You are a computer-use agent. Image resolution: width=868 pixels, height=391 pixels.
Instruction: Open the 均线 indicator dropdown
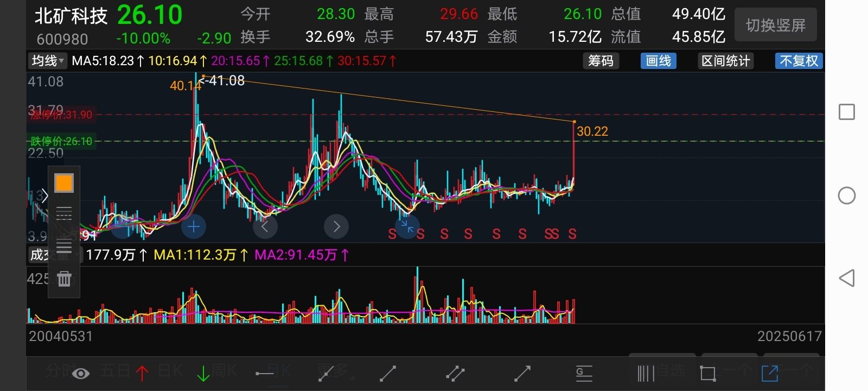[47, 61]
